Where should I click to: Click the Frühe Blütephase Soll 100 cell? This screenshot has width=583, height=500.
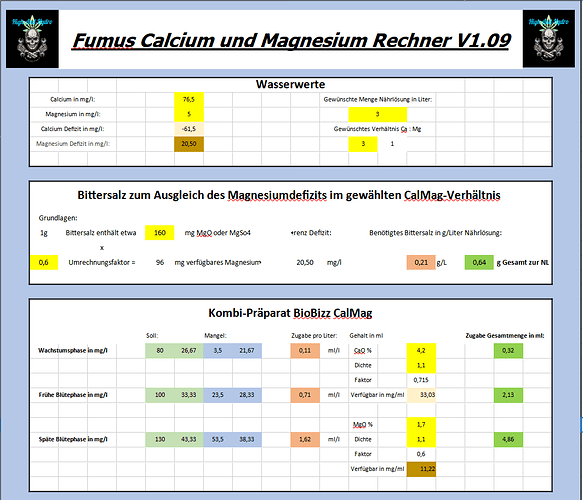point(160,395)
